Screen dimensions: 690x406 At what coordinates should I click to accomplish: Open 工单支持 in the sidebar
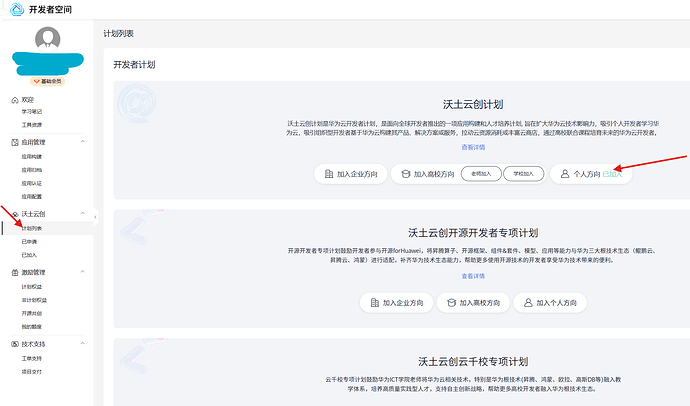click(32, 358)
